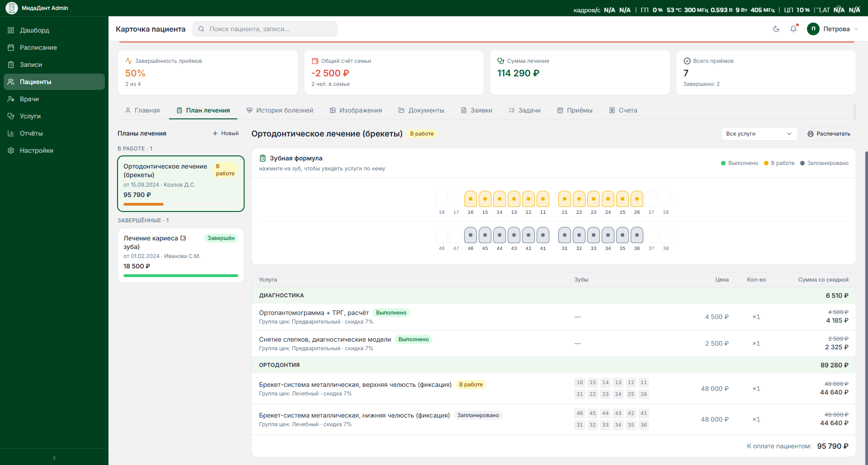Viewport: 868px width, 465px height.
Task: Click the Ортопантомограмма + ТРГ, расчёт service row
Action: pos(553,317)
